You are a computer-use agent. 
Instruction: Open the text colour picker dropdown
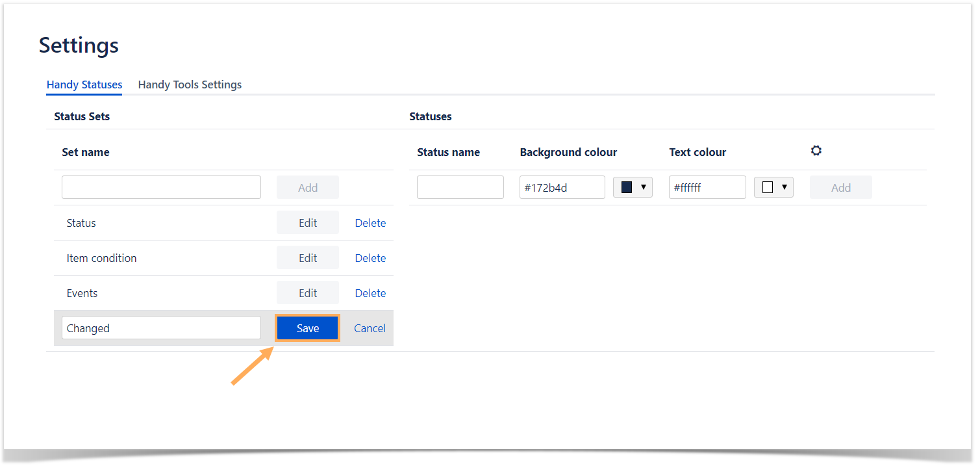point(784,187)
